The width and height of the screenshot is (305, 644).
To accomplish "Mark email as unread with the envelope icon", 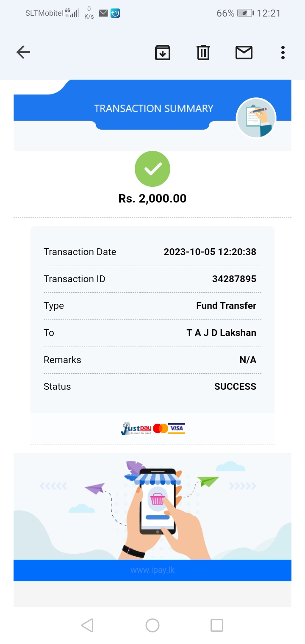I will [244, 53].
